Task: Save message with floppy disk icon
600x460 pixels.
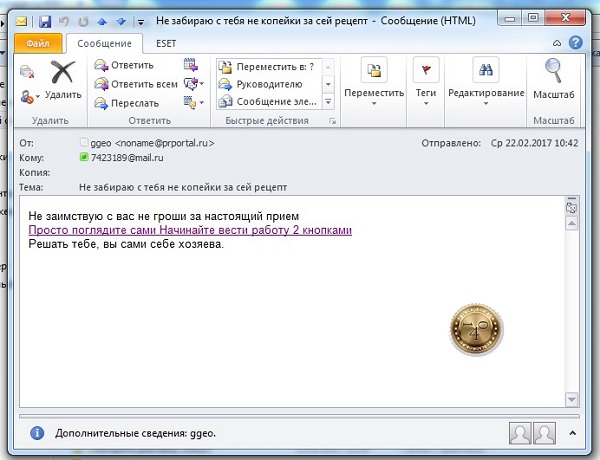Action: click(x=45, y=21)
